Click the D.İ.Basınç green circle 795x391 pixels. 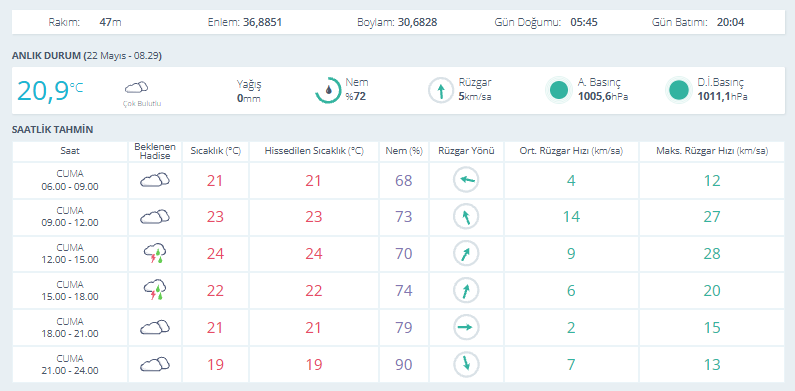[x=678, y=90]
